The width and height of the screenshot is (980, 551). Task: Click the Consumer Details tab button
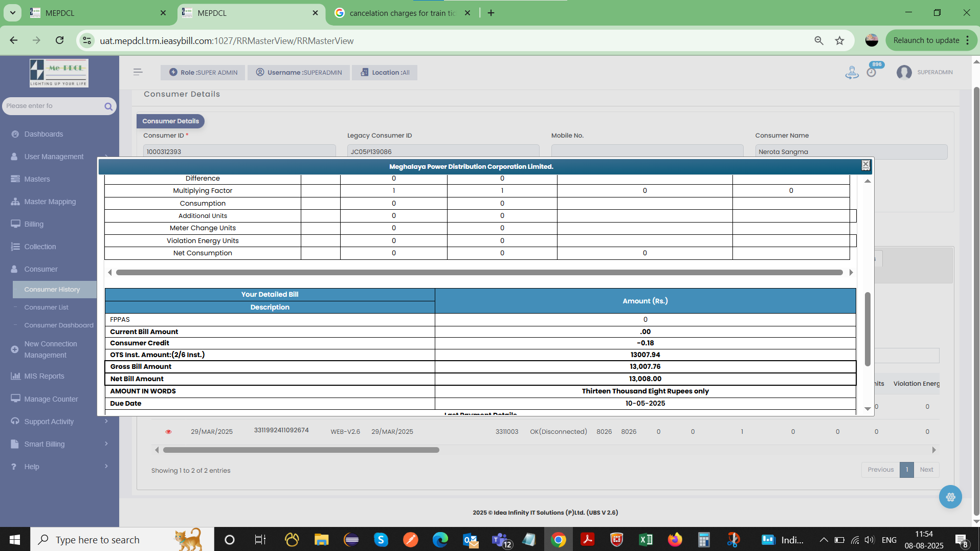[x=170, y=121]
